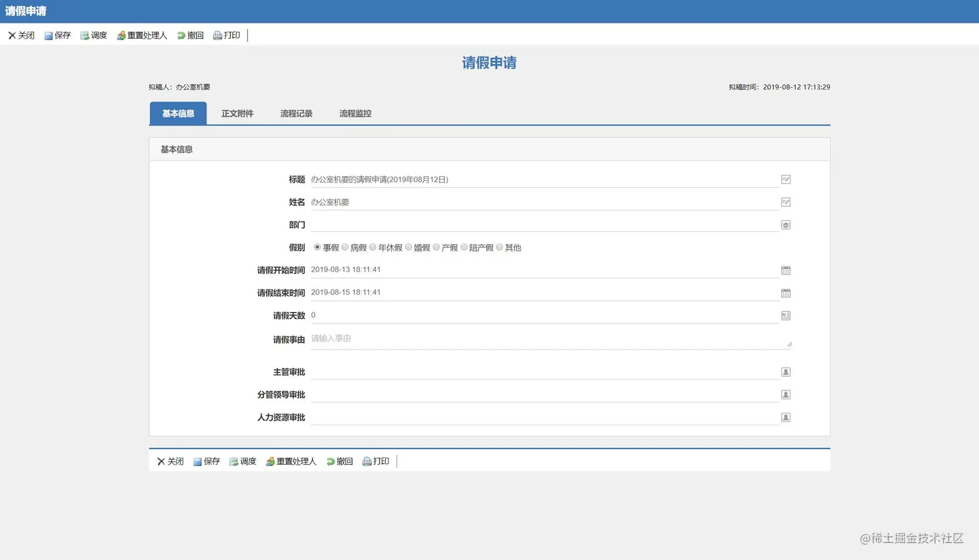Click the 拟稿时间 2019-08-12 17:13:29 text
Viewport: 979px width, 560px height.
779,87
